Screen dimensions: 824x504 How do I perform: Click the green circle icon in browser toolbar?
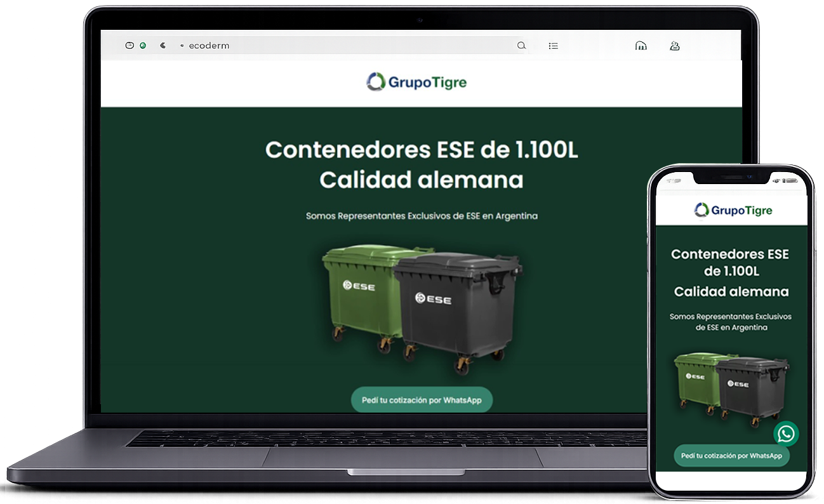pos(143,46)
